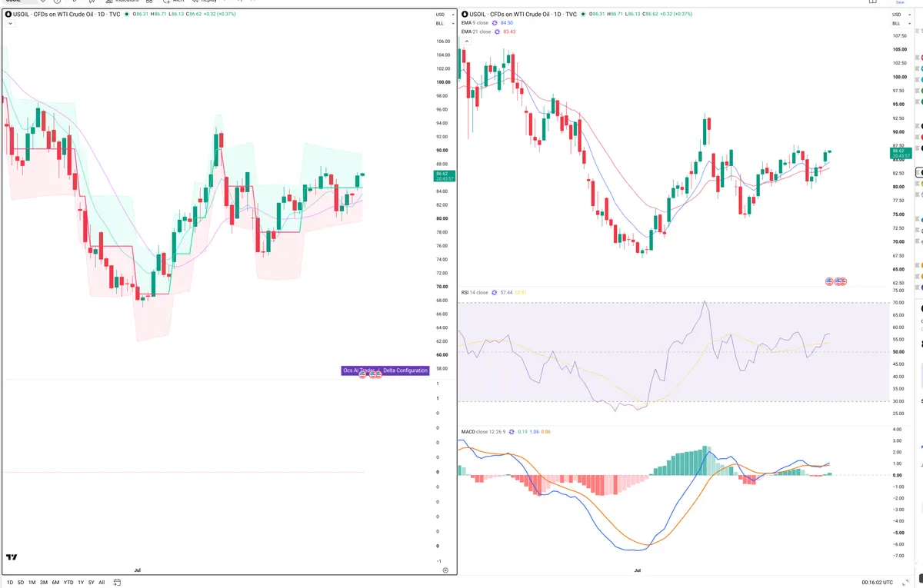
Task: Click the RSI 14 close legend label
Action: point(475,293)
